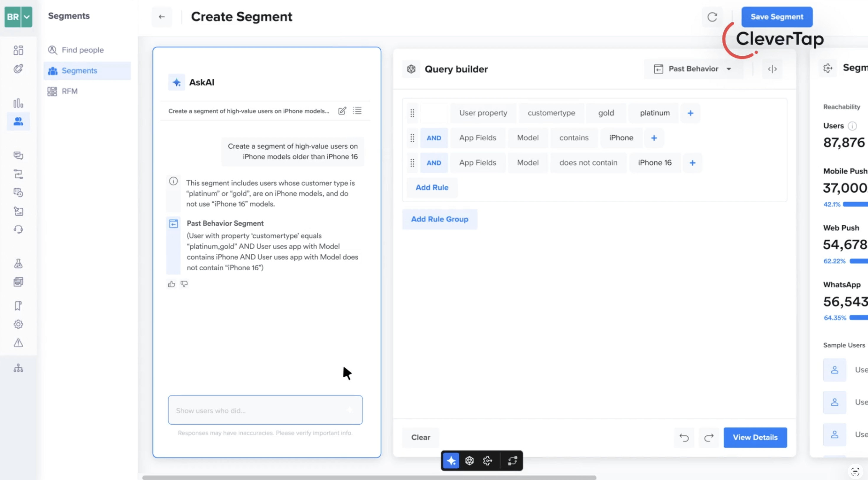This screenshot has height=480, width=868.
Task: Click Add Rule Group
Action: pyautogui.click(x=440, y=219)
